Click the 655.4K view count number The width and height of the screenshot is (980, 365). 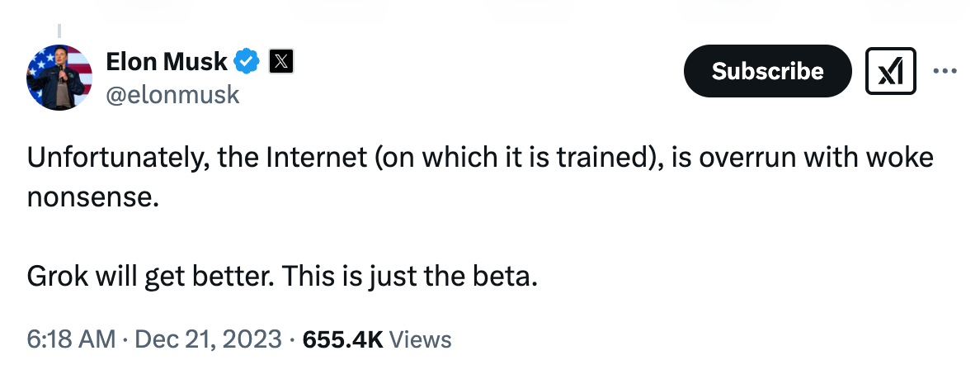(x=342, y=339)
